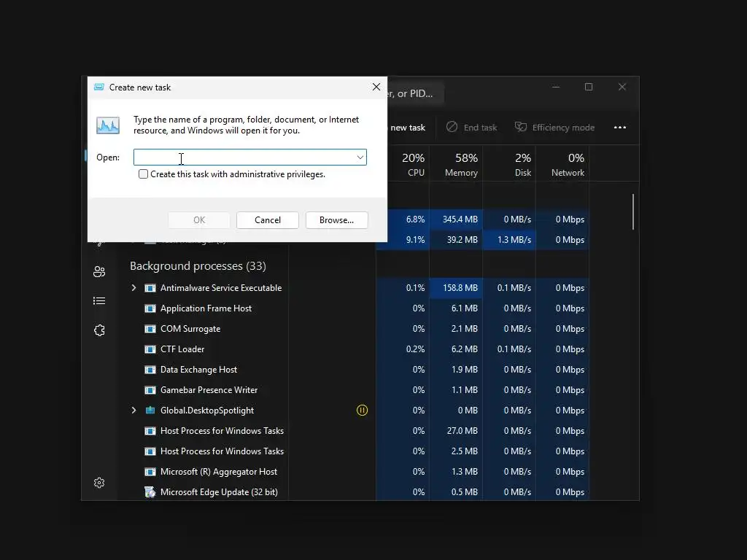Screen dimensions: 747x560
Task: Expand the Antimalware Service Executable row
Action: [134, 287]
